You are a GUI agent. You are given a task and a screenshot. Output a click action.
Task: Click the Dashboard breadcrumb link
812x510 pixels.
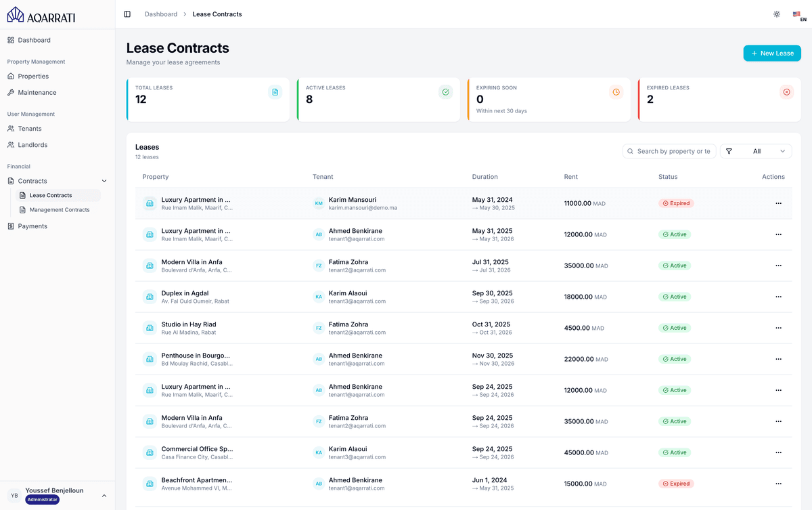tap(161, 14)
